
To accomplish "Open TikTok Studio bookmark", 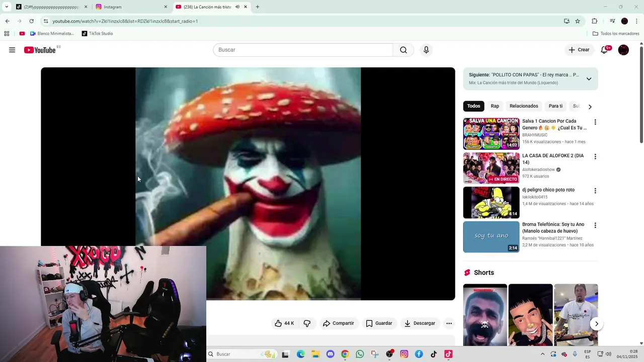I will click(x=97, y=34).
